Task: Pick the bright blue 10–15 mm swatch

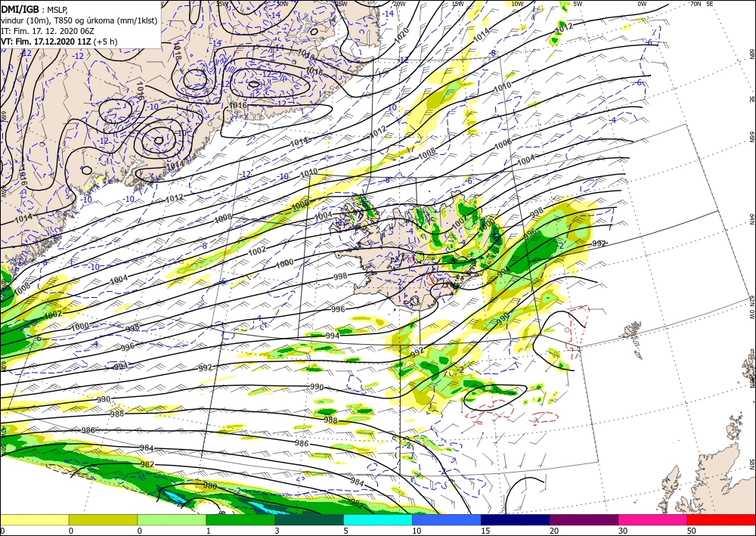Action: [x=447, y=519]
